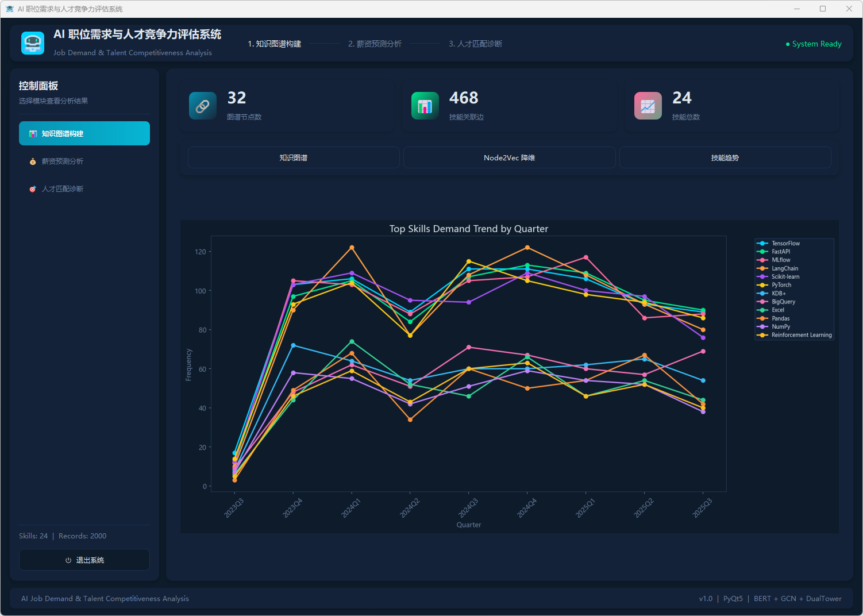The width and height of the screenshot is (863, 616).
Task: Click the target icon for talent matching
Action: 33,189
